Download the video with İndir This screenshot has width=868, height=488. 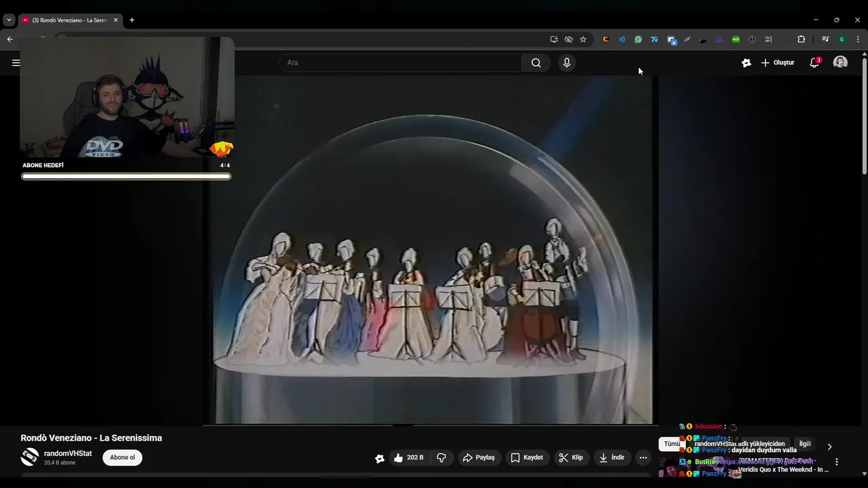point(612,457)
